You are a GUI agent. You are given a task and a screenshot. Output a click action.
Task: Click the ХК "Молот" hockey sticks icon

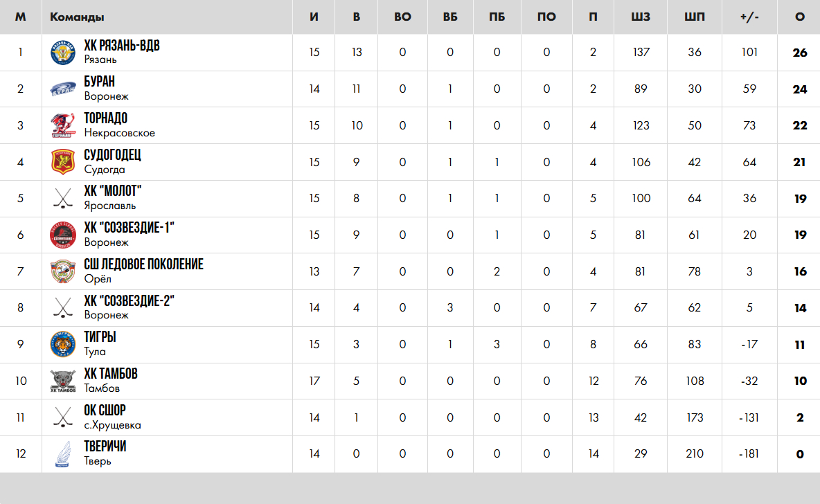(63, 199)
